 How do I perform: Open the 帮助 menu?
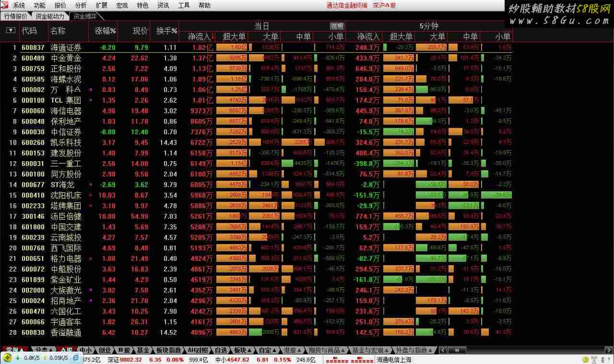[204, 5]
